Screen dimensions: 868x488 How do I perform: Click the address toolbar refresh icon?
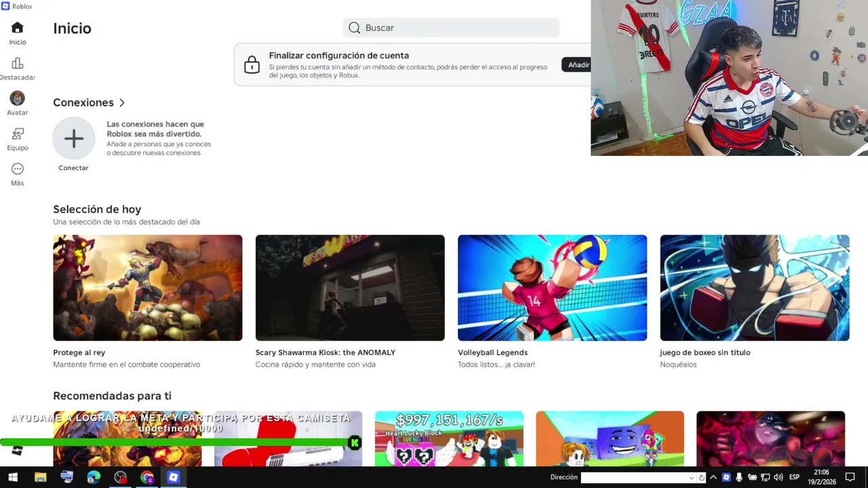[702, 478]
